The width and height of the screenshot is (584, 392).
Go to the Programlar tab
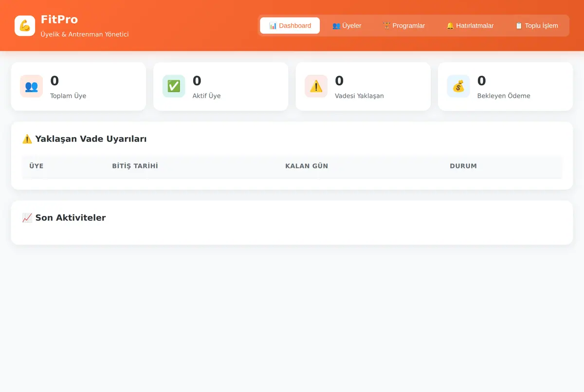(x=404, y=26)
